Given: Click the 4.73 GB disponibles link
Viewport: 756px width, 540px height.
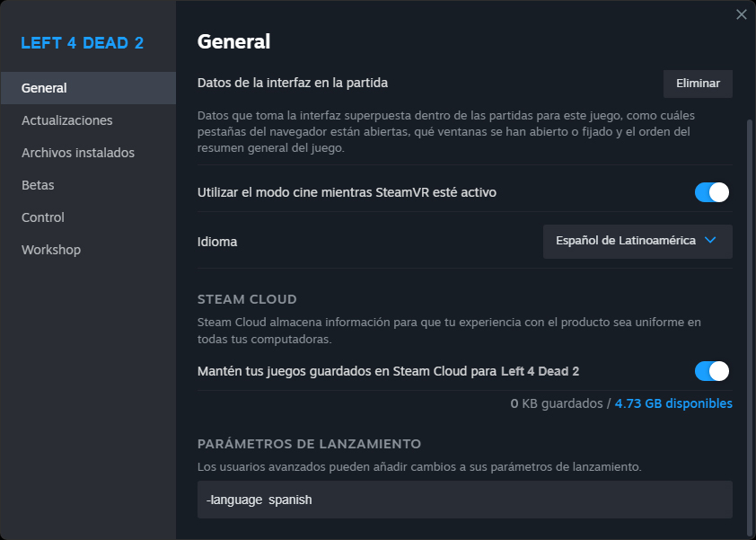Looking at the screenshot, I should tap(673, 403).
